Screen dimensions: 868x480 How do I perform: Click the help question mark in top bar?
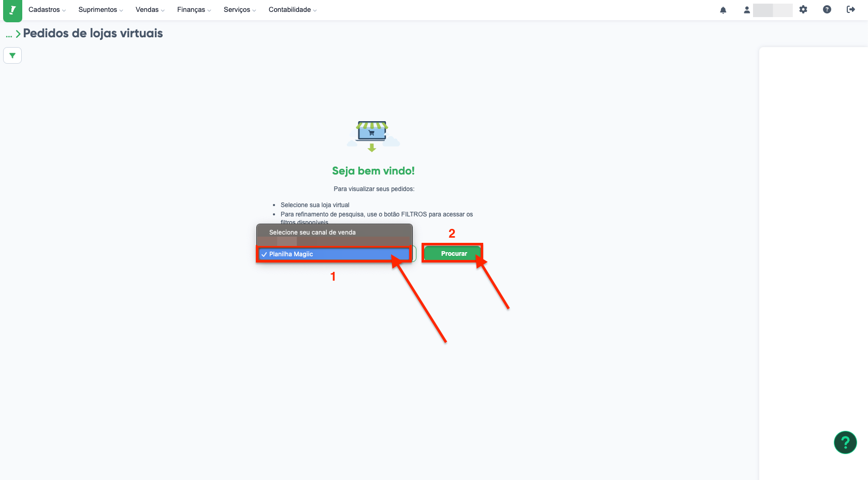[827, 9]
